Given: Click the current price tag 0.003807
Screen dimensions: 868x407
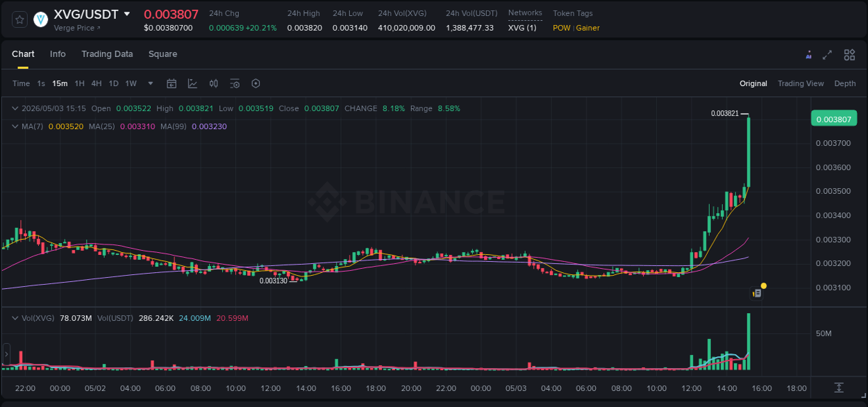Looking at the screenshot, I should pyautogui.click(x=833, y=119).
